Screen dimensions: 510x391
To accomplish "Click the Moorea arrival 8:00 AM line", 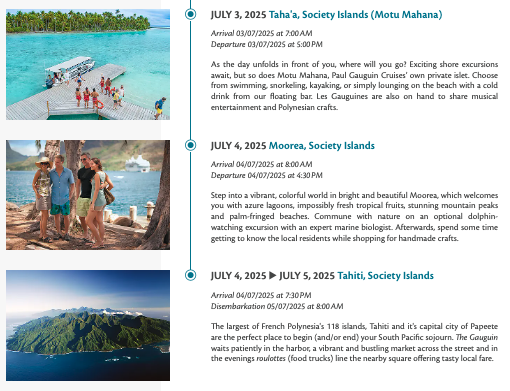I will pyautogui.click(x=261, y=164).
